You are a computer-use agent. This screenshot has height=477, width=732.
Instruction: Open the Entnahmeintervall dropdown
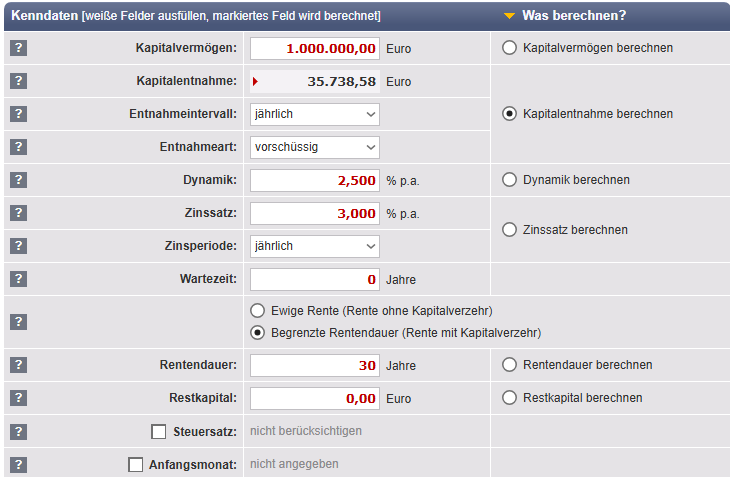coord(315,114)
